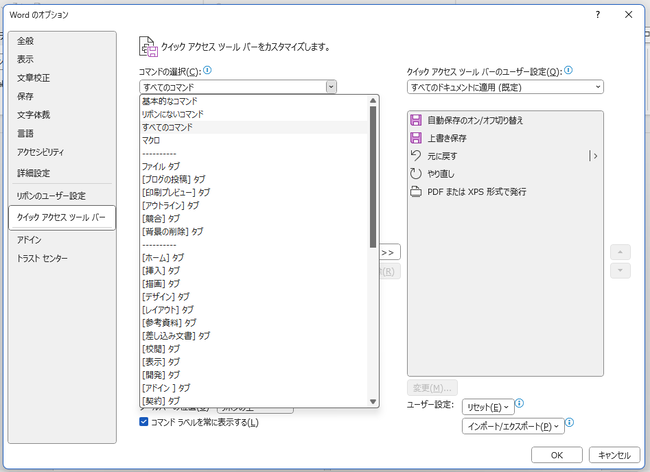The image size is (650, 472).
Task: Click the move up arrow button
Action: [620, 252]
